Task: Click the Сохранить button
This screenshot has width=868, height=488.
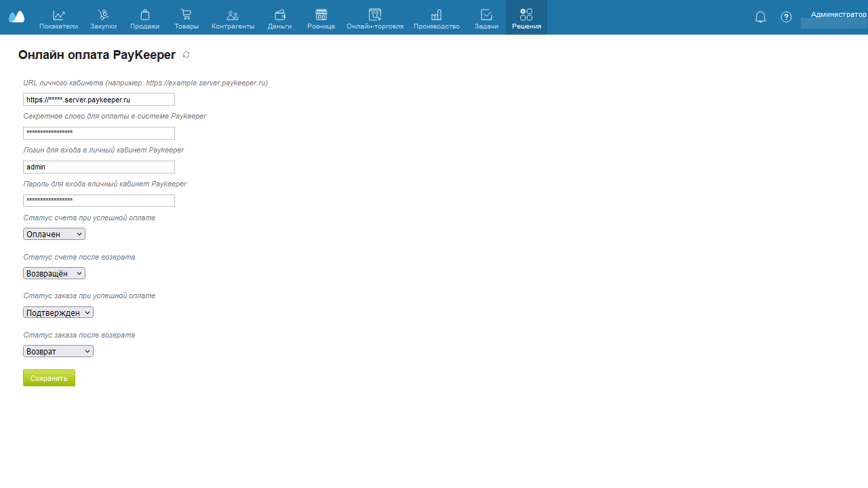Action: (49, 378)
